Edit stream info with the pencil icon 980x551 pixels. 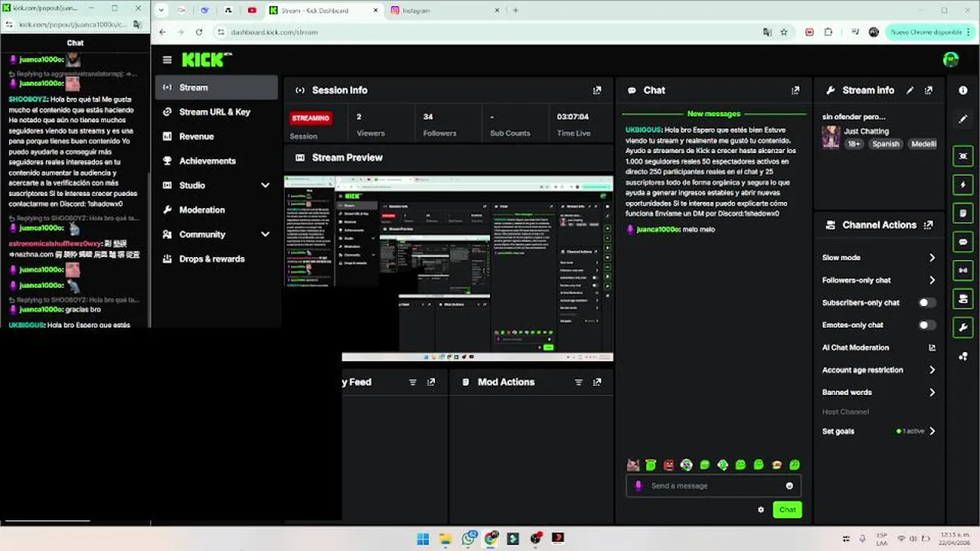click(x=910, y=90)
